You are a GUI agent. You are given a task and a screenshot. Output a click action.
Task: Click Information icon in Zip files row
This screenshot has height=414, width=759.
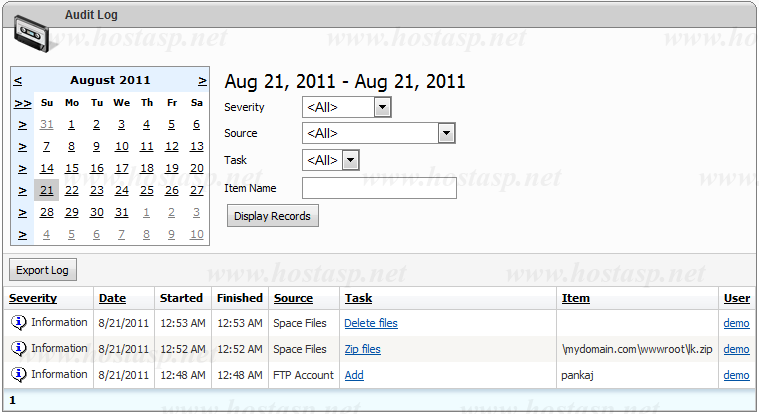pos(19,349)
